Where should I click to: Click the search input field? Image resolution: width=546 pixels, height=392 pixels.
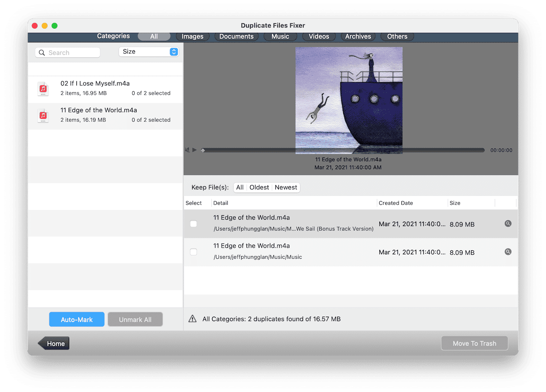click(x=67, y=52)
